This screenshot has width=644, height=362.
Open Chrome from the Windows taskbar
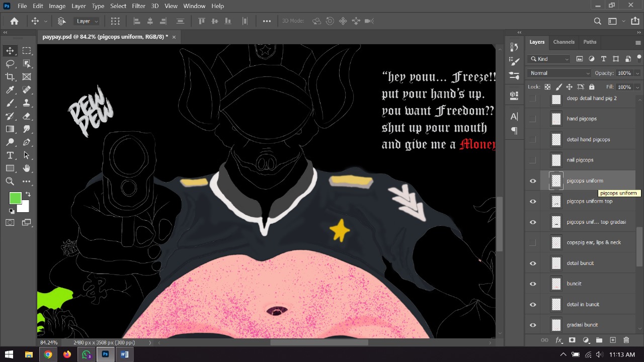pos(48,354)
